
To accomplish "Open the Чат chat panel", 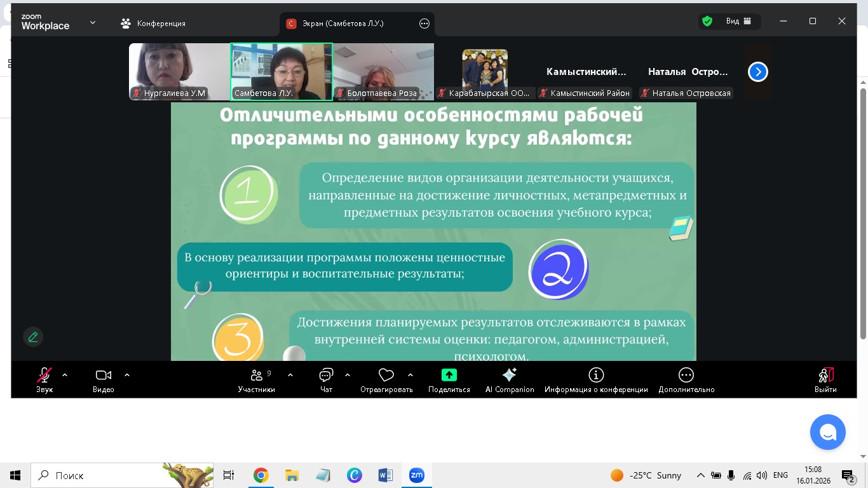I will tap(326, 379).
